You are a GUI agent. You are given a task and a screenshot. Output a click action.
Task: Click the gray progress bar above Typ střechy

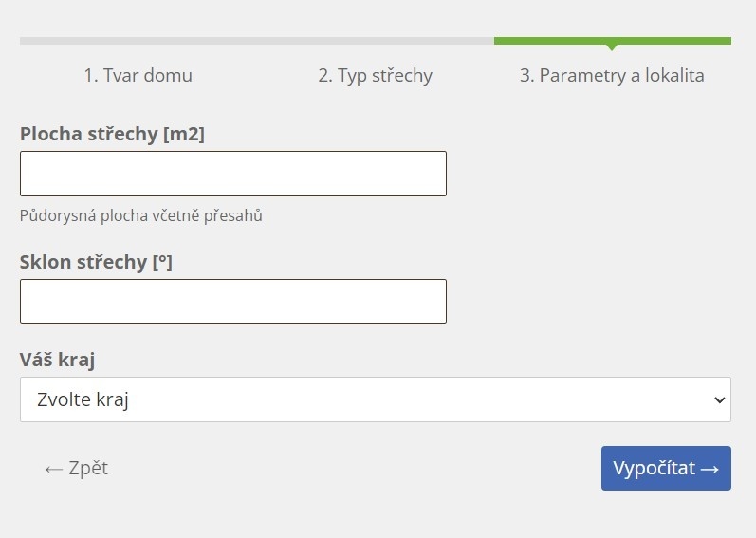376,41
